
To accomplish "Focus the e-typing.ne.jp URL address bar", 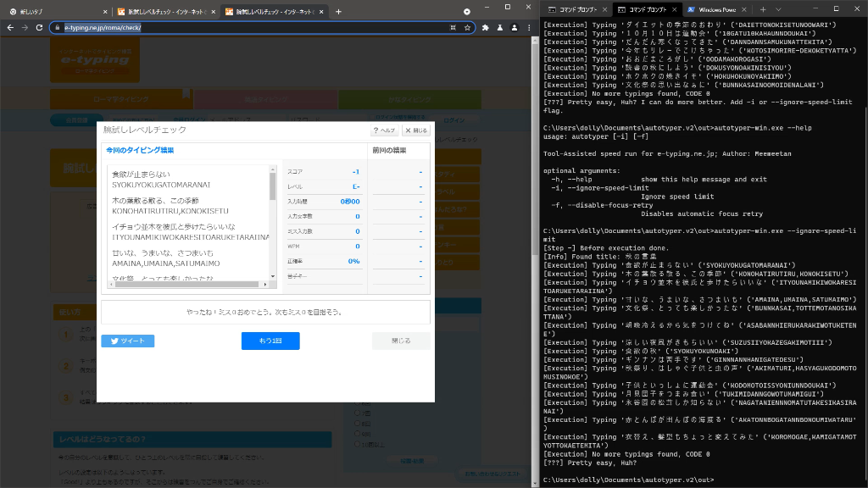I will coord(254,27).
